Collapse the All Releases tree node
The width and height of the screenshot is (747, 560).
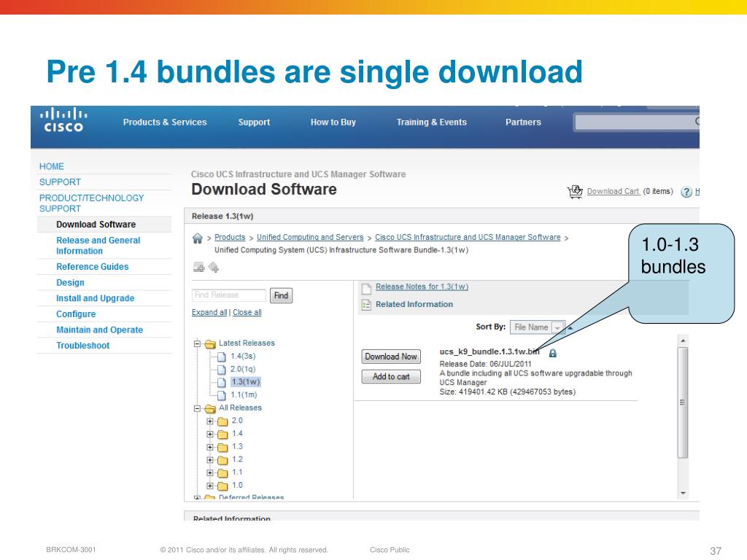197,408
